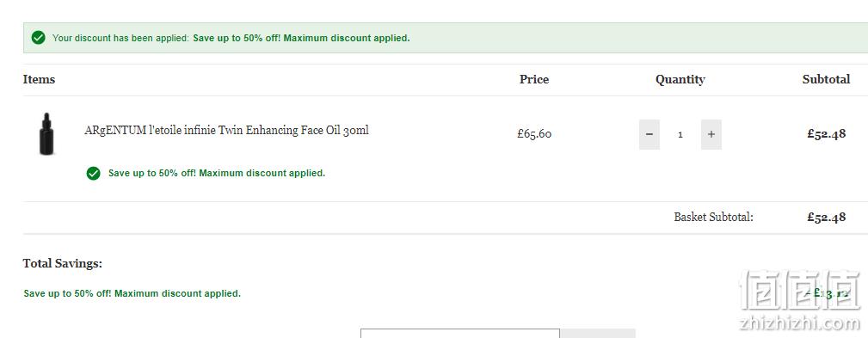Open the ARgENTUM face oil bottle thumbnail
Screen dimensions: 868x338
pyautogui.click(x=46, y=134)
